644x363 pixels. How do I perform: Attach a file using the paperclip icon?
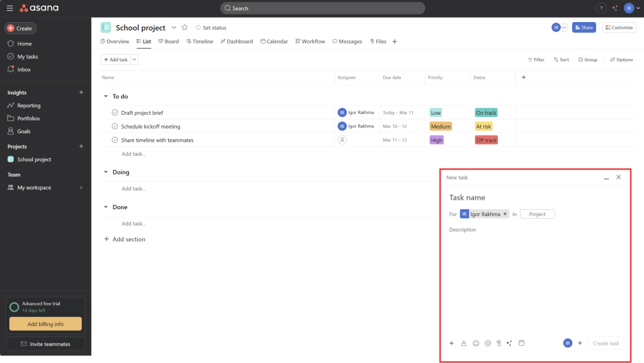498,343
